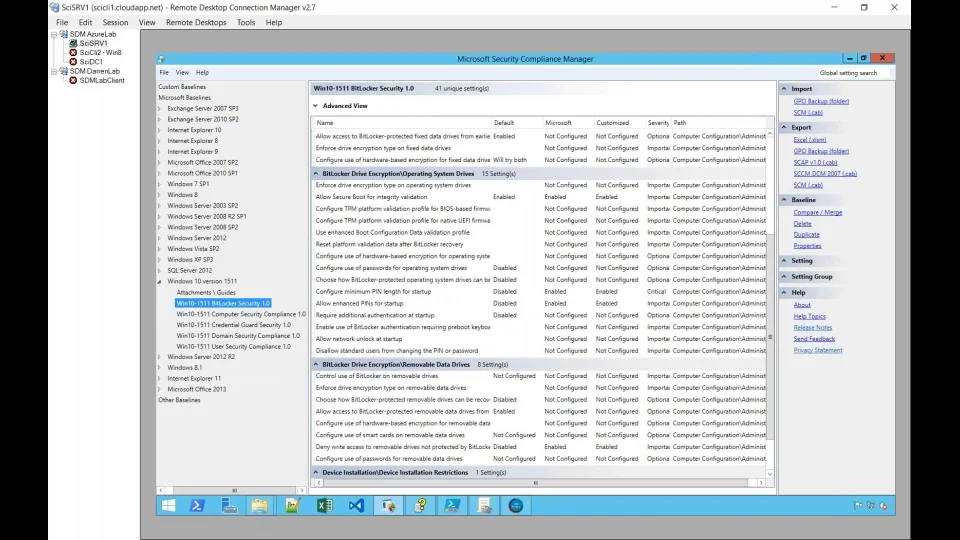Open the Remote Desktops menu
The image size is (960, 540).
(196, 22)
